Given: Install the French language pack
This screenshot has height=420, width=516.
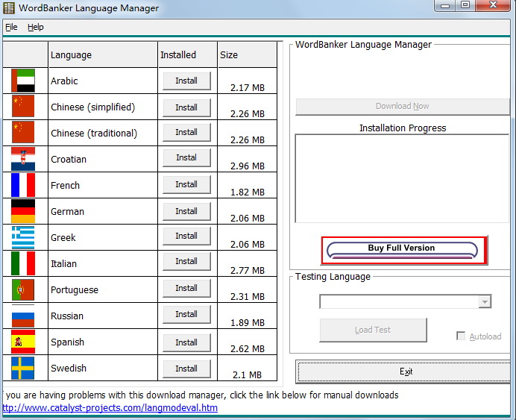Looking at the screenshot, I should [x=186, y=185].
